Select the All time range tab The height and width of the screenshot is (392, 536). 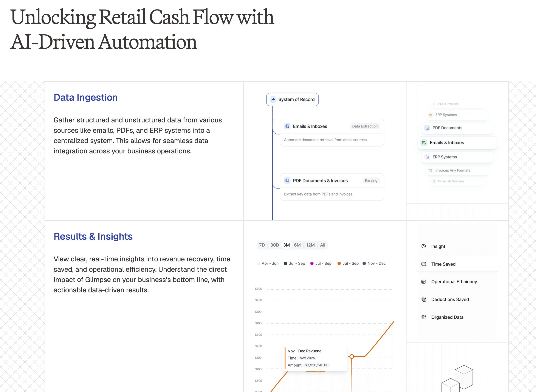tap(322, 245)
